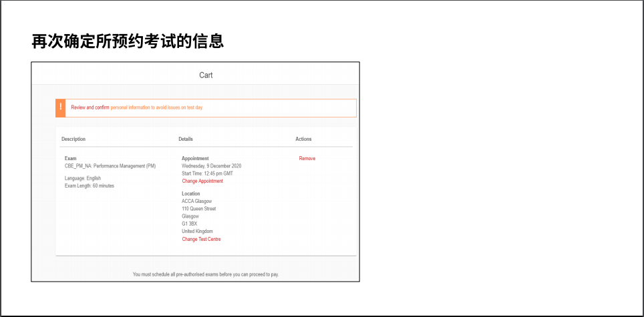Click the United Kingdom country text
The height and width of the screenshot is (317, 644).
tap(197, 231)
